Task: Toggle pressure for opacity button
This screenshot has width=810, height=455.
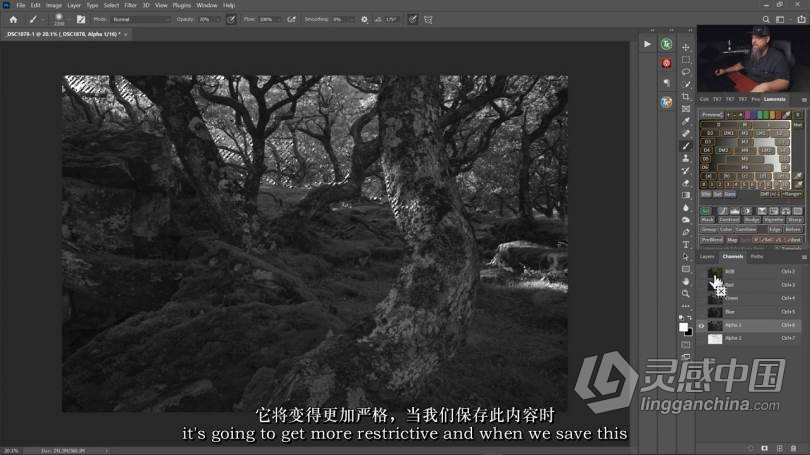Action: coord(232,19)
